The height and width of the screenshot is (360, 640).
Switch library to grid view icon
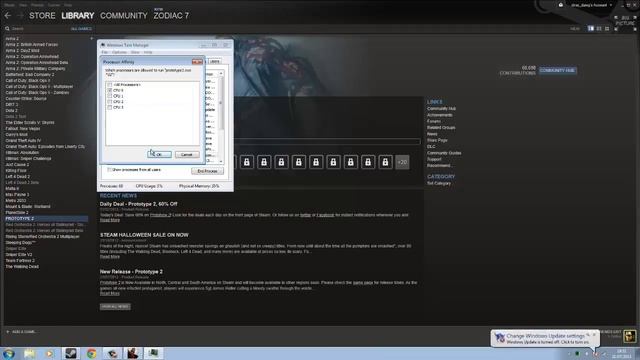click(x=607, y=29)
